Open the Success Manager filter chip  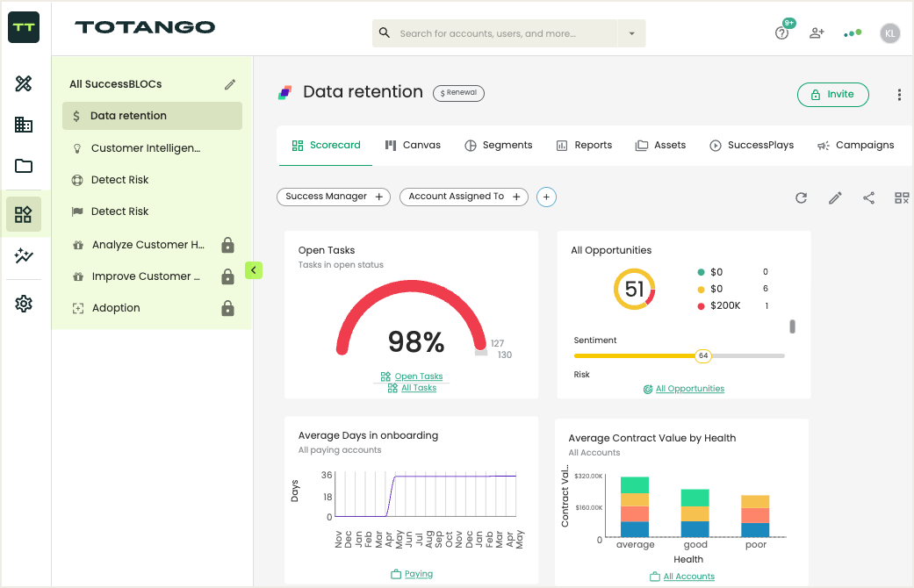point(334,197)
